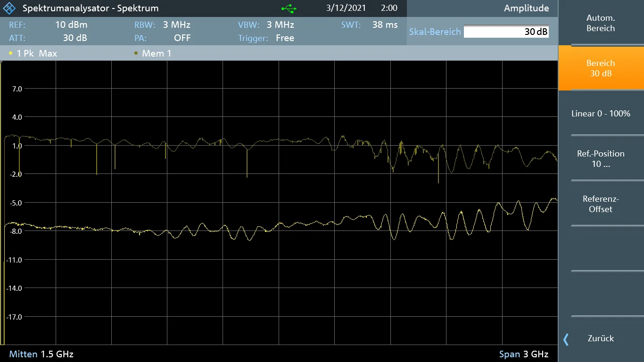Click the date 3/12/2021 in the header
The width and height of the screenshot is (644, 362).
(x=346, y=8)
